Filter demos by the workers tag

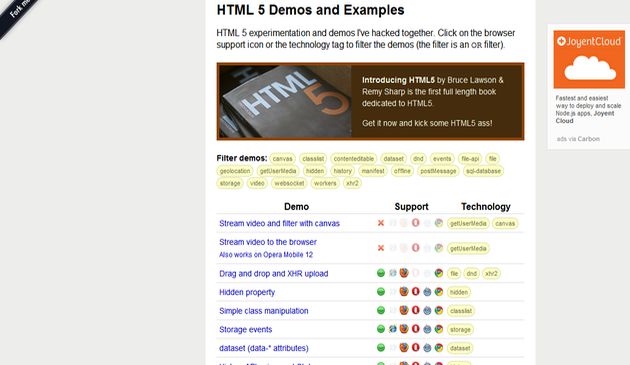[x=325, y=183]
